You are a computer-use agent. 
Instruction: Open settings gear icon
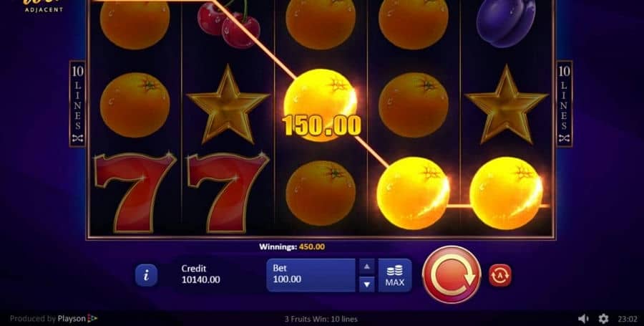603,319
